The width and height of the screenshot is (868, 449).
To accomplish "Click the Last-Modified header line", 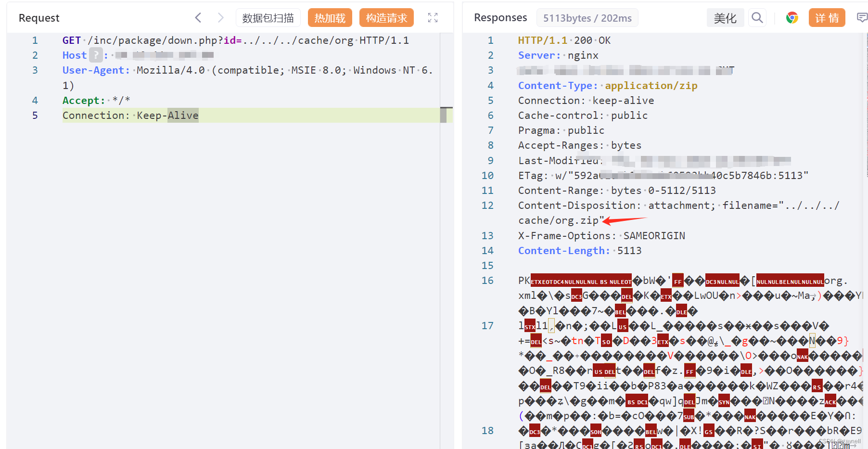I will click(x=654, y=161).
